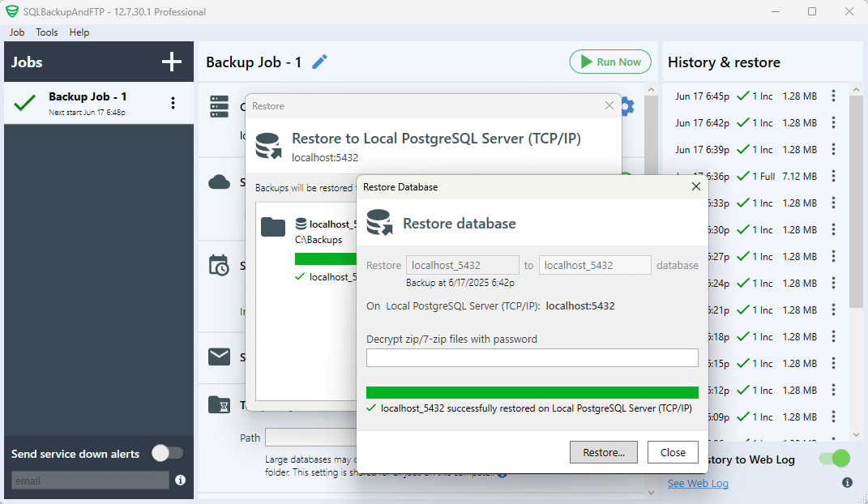The height and width of the screenshot is (504, 868).
Task: Open options for the 6:30p backup entry
Action: [x=833, y=229]
